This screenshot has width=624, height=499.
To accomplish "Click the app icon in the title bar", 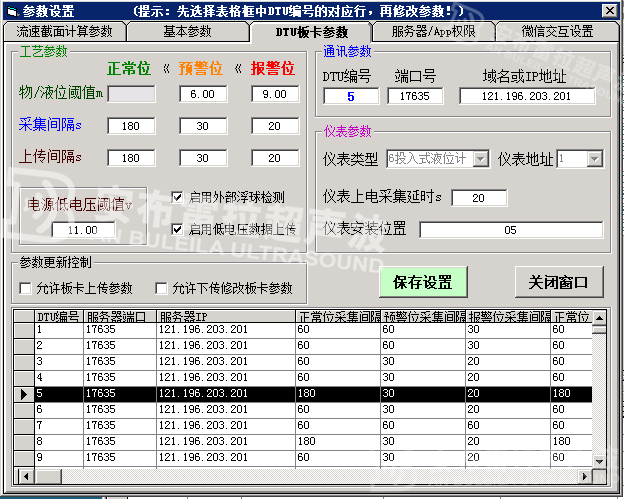I will (10, 10).
